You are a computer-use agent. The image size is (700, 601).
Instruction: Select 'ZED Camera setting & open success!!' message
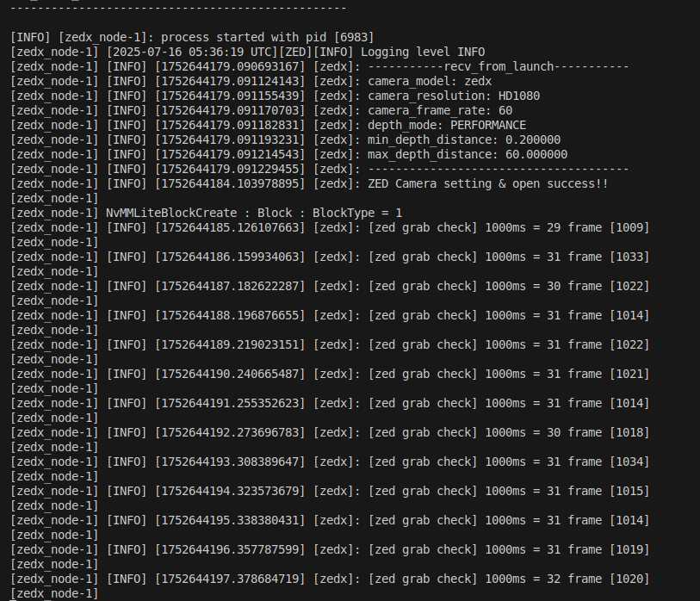tap(488, 184)
